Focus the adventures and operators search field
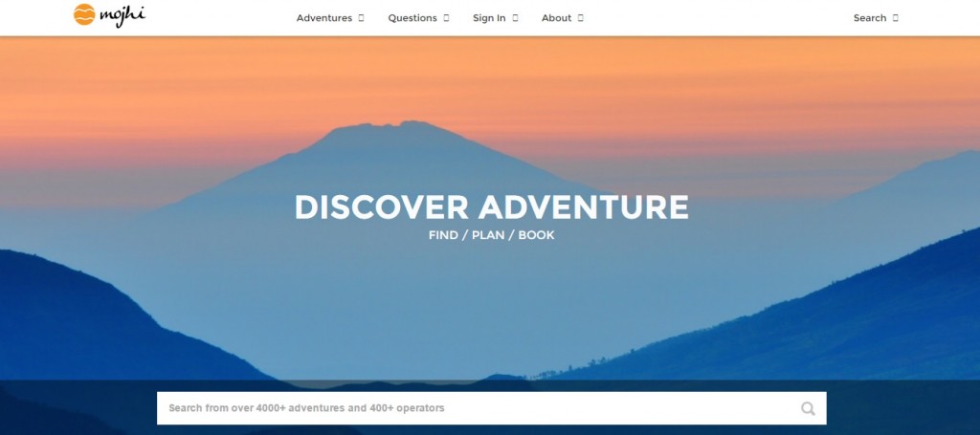The height and width of the screenshot is (435, 980). pos(491,408)
